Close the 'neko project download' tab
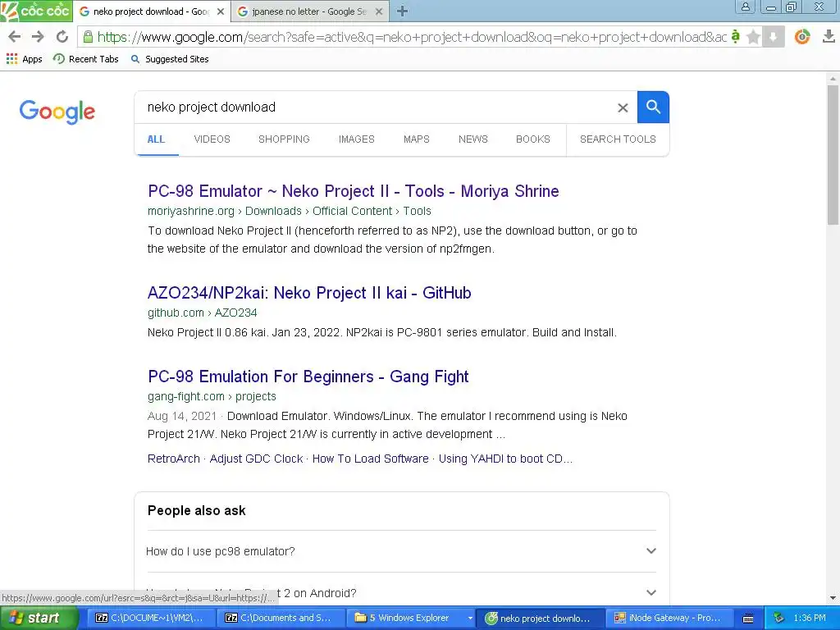840x630 pixels. pos(220,11)
